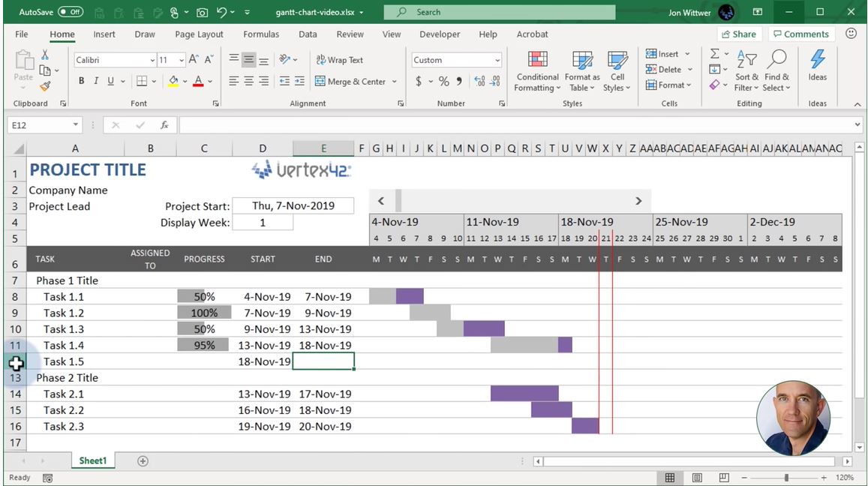868x486 pixels.
Task: Toggle Bold formatting
Action: [x=81, y=82]
